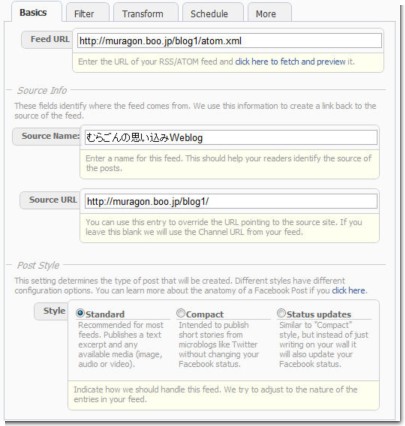Image resolution: width=405 pixels, height=426 pixels.
Task: Open the Filter tab
Action: pos(87,13)
